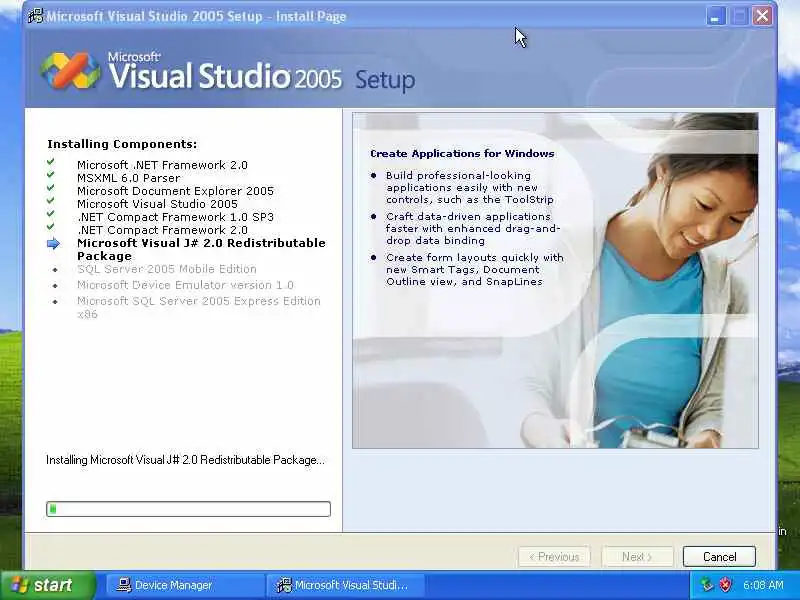800x600 pixels.
Task: Click the bullet dot next to Microsoft Device Emulator
Action: pos(55,285)
